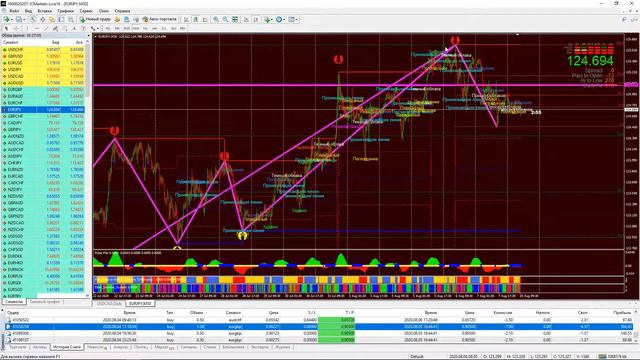Open the Торговля terminal tab
Screen dimensions: 640x360
tap(18, 347)
